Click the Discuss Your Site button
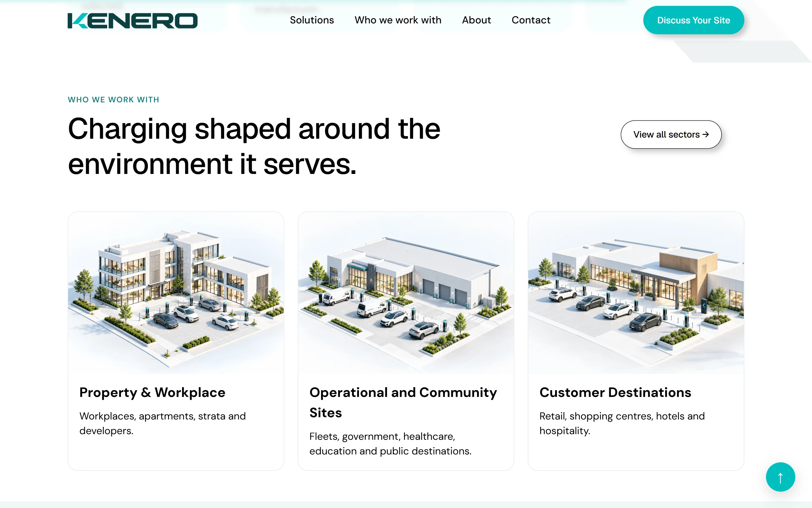Screen dimensions: 812x508 [x=693, y=20]
